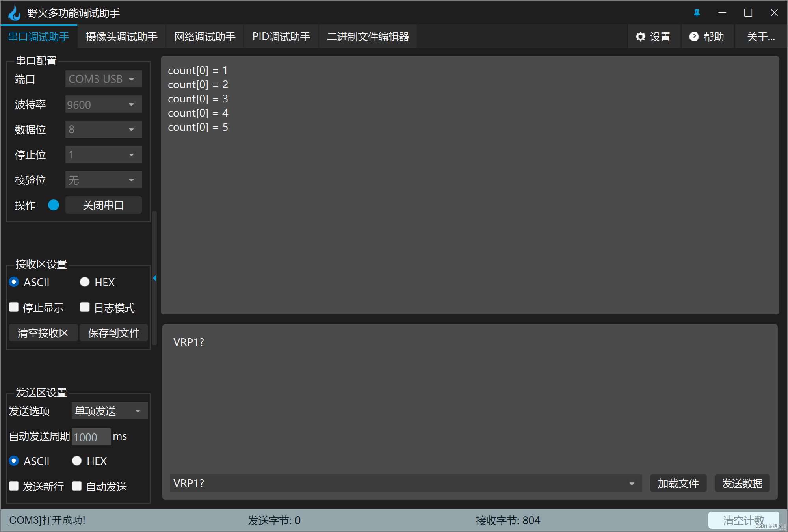Viewport: 788px width, 532px height.
Task: Click 'count[0] = 1' line
Action: coord(198,71)
